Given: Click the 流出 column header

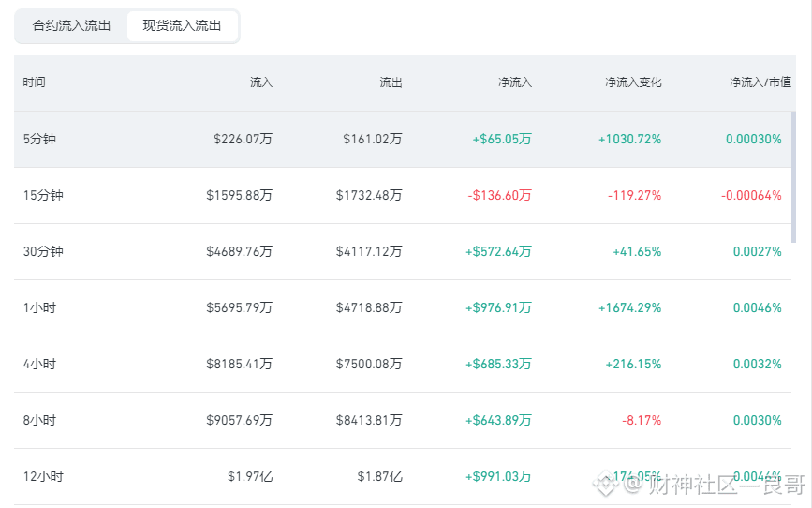Looking at the screenshot, I should tap(391, 82).
